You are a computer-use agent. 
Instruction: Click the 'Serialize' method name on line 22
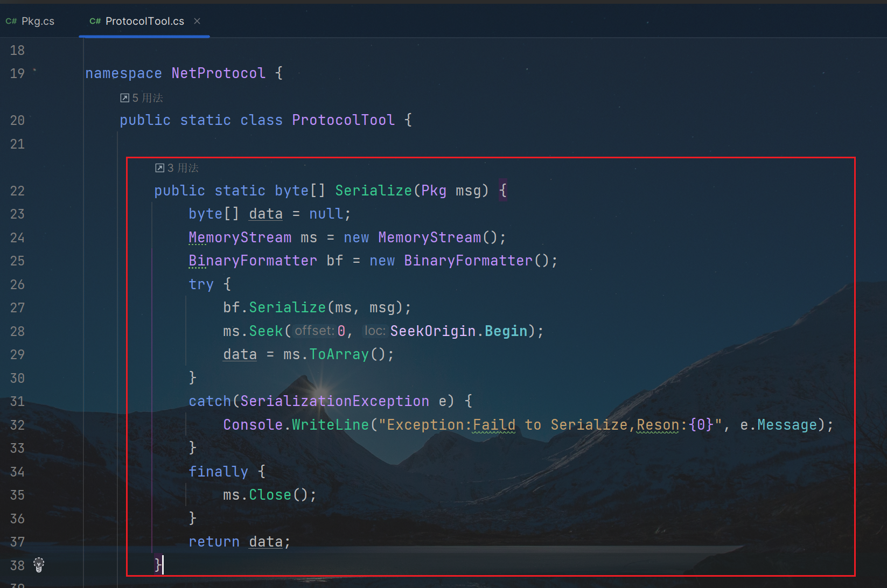click(374, 191)
